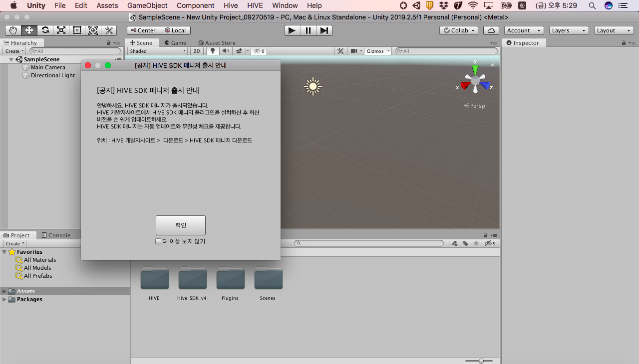The height and width of the screenshot is (364, 639).
Task: Toggle handle rotation with the Local button
Action: click(175, 30)
